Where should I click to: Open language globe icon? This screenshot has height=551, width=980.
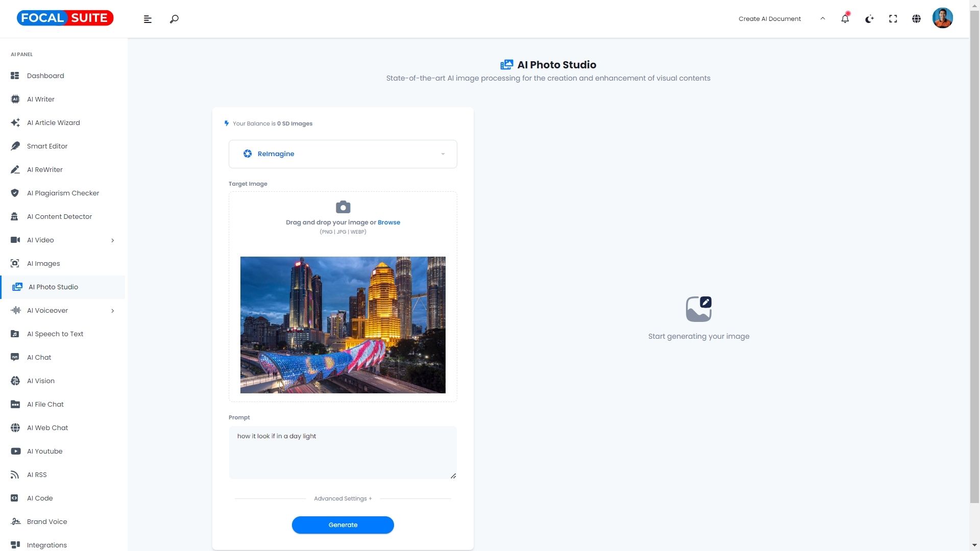point(916,19)
